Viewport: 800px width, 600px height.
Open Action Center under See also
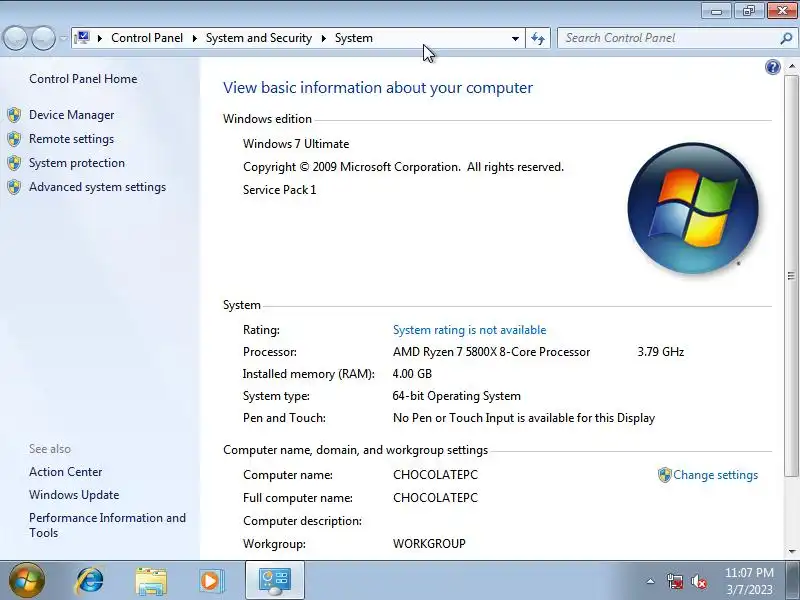coord(65,471)
